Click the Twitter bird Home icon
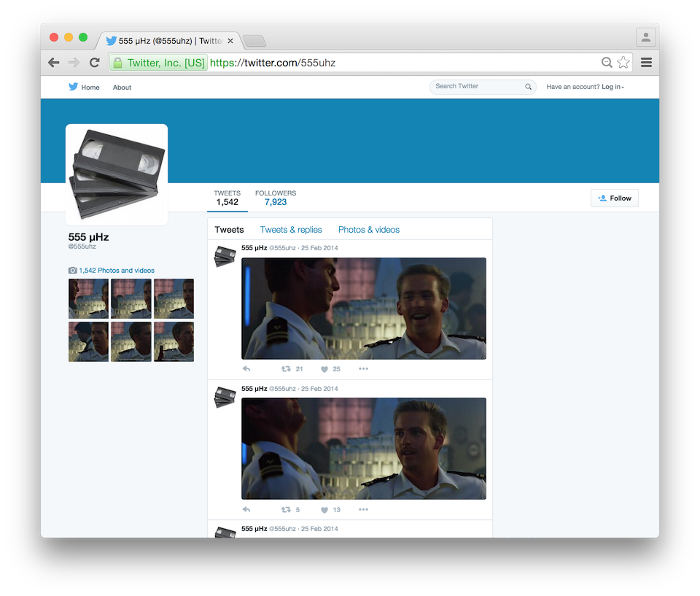The image size is (700, 596). [74, 87]
